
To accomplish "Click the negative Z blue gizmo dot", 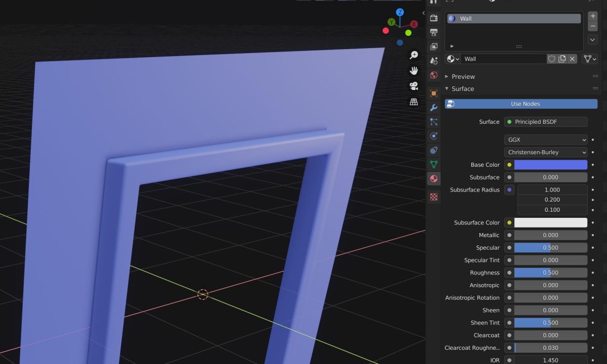I will point(400,42).
